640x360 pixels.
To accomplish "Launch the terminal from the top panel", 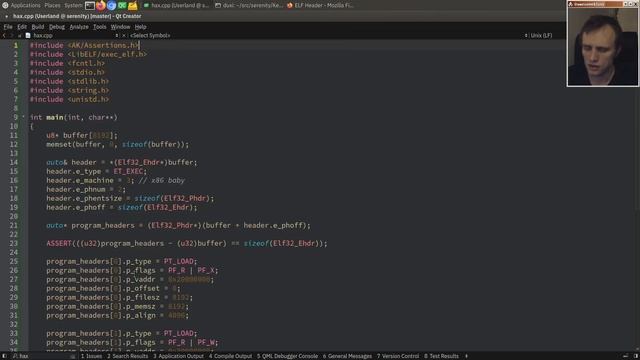I will point(90,6).
